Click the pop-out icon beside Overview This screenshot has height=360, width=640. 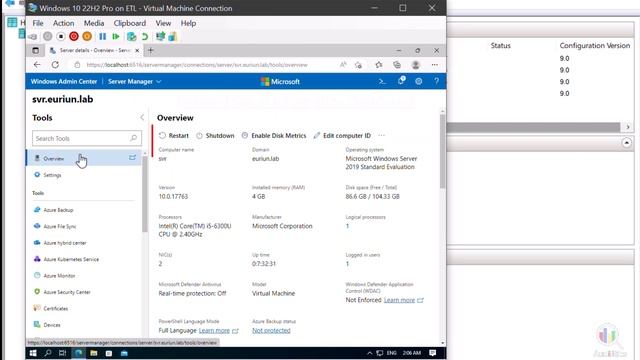tap(132, 158)
